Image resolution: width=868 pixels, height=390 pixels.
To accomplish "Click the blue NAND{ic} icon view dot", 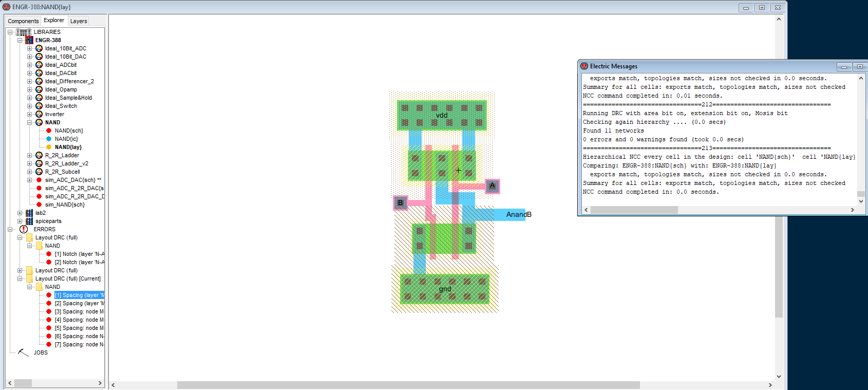I will click(49, 139).
